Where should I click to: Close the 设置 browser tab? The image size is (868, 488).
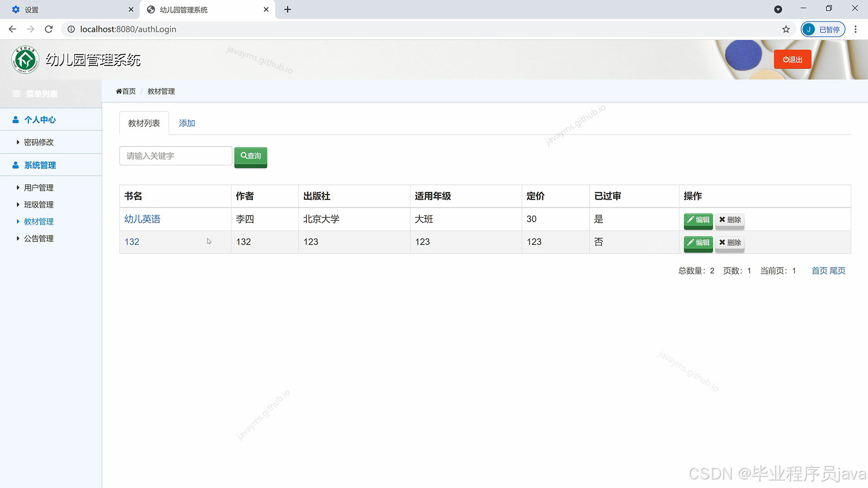click(x=131, y=9)
